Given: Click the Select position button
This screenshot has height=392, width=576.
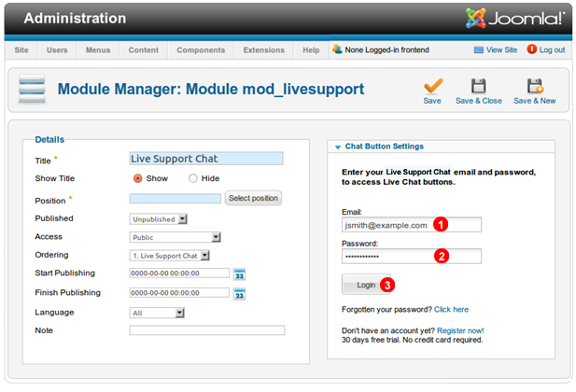Looking at the screenshot, I should [x=253, y=198].
